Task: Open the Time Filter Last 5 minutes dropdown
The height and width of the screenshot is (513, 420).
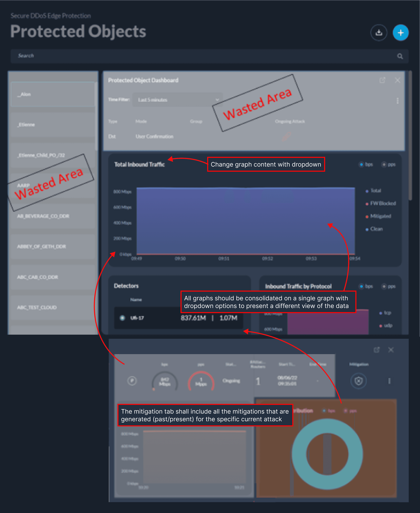Action: pos(177,100)
